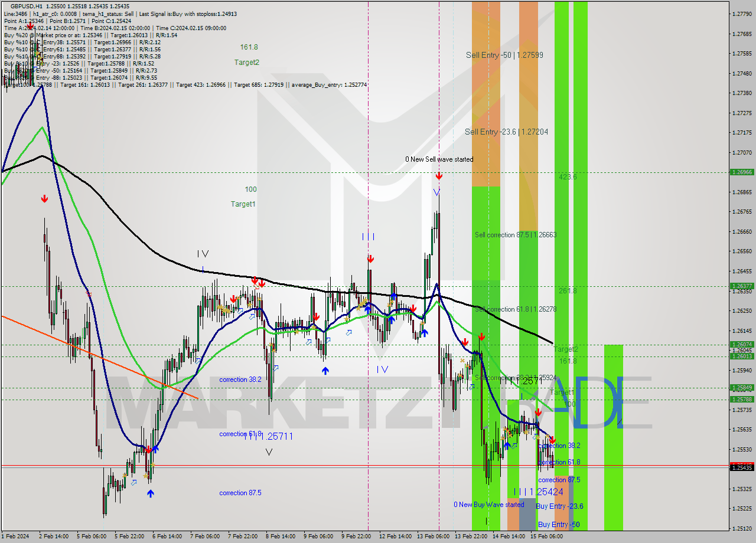This screenshot has height=543, width=756.
Task: Click the '15 Feb 06:00' time label
Action: 546,537
